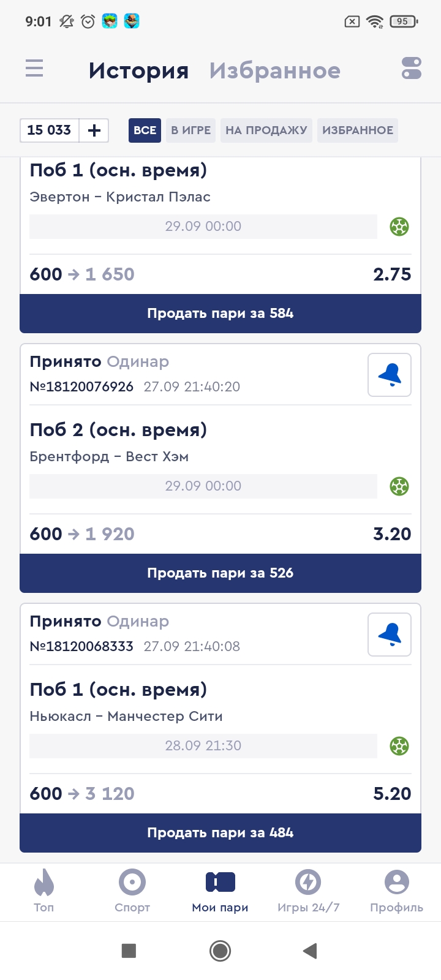The image size is (441, 980).
Task: Filter bets by НА ПРОДАЖУ
Action: 266,130
